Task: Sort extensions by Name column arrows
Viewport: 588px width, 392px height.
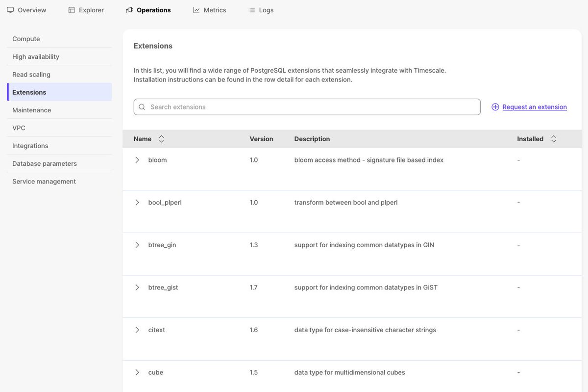Action: coord(162,139)
